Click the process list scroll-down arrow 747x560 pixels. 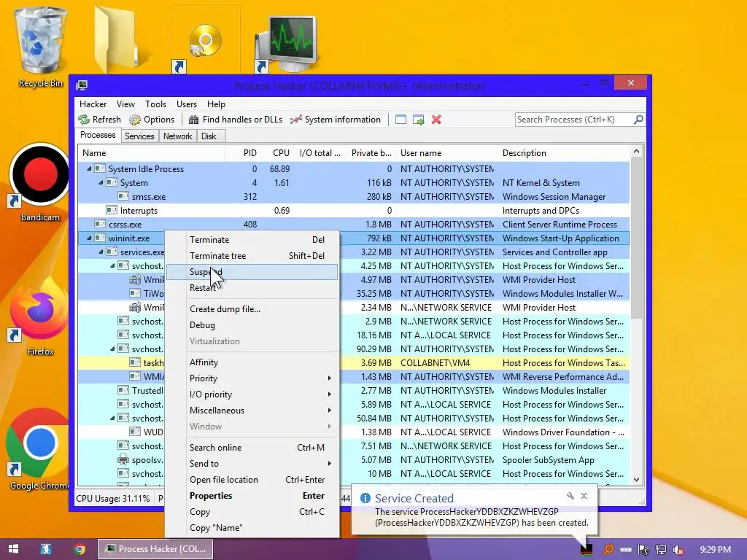[x=636, y=480]
